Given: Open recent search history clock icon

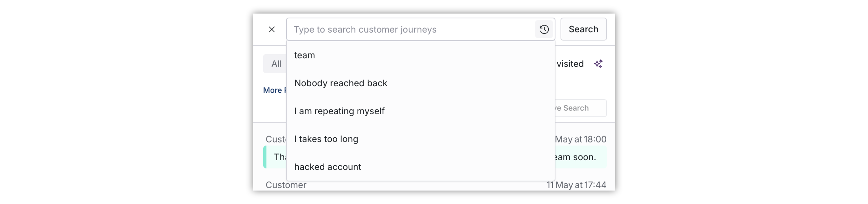Looking at the screenshot, I should [x=544, y=29].
